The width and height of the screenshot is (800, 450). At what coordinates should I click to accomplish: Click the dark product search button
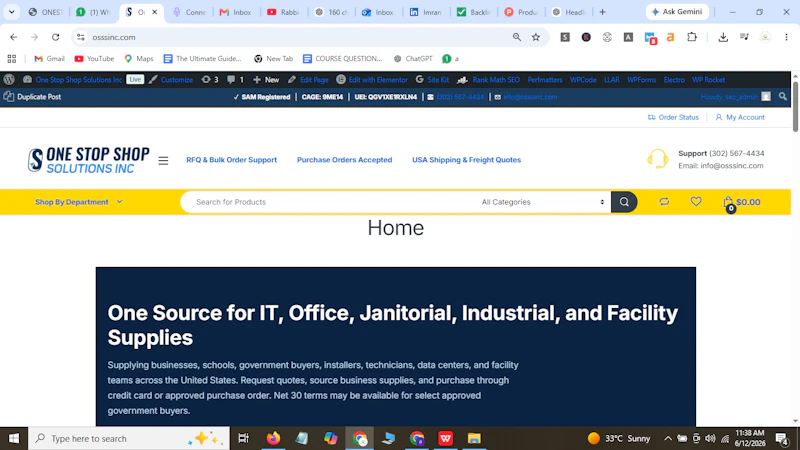coord(624,202)
